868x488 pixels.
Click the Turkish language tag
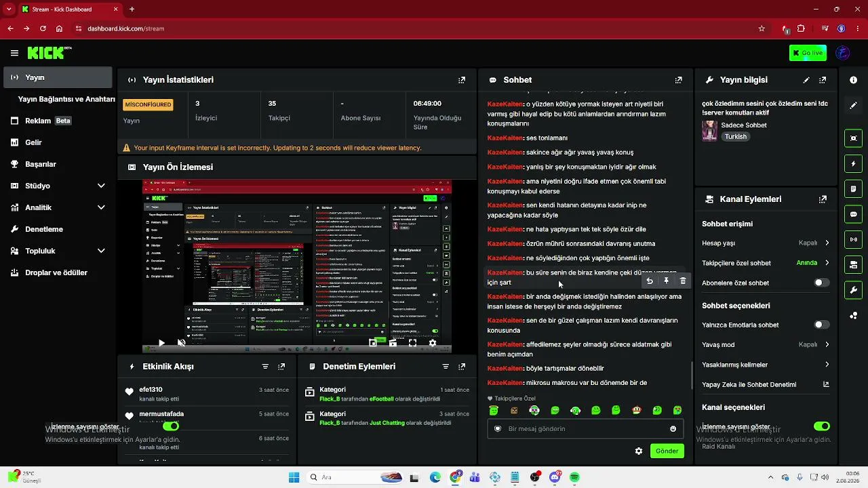[x=735, y=136]
